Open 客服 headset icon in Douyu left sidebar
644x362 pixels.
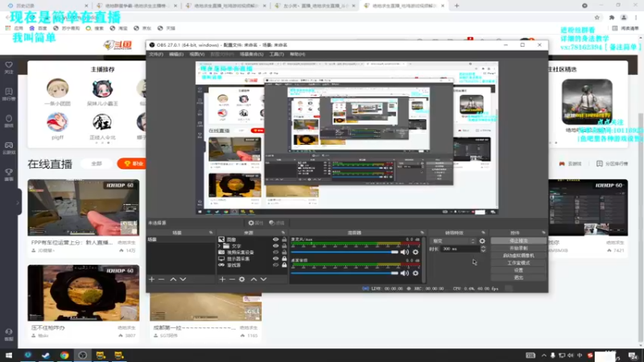(9, 335)
